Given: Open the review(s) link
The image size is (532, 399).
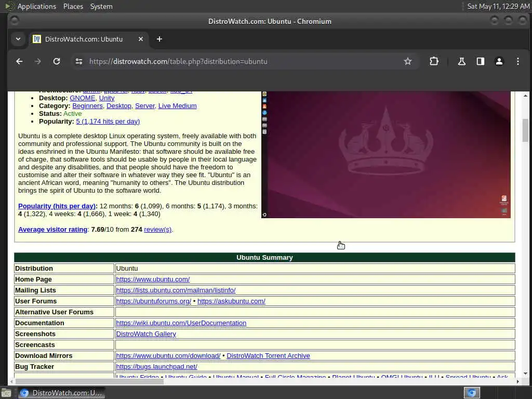Looking at the screenshot, I should [158, 229].
